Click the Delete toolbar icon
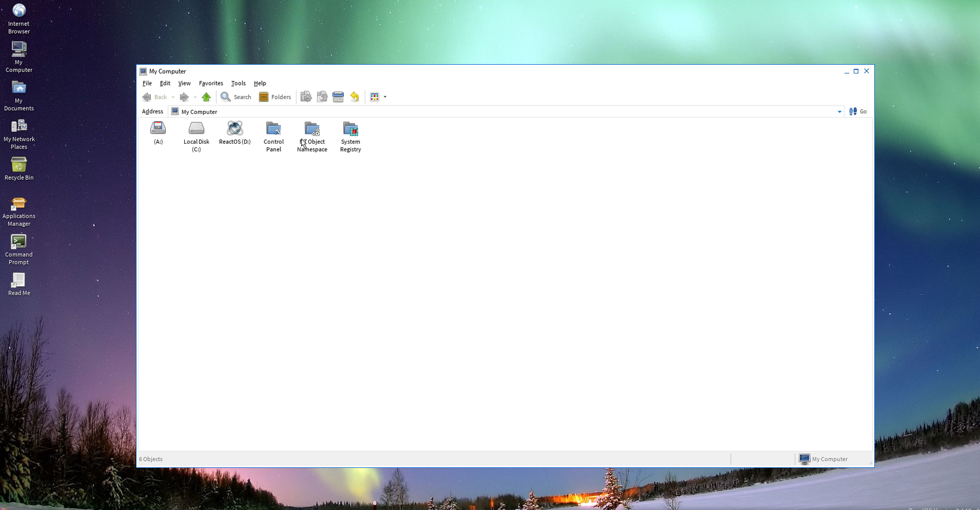The height and width of the screenshot is (510, 980). (x=338, y=97)
